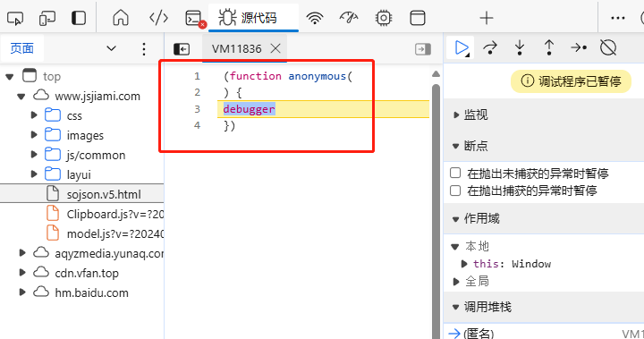Open the Application panel tool
Image resolution: width=644 pixels, height=339 pixels.
click(x=418, y=18)
